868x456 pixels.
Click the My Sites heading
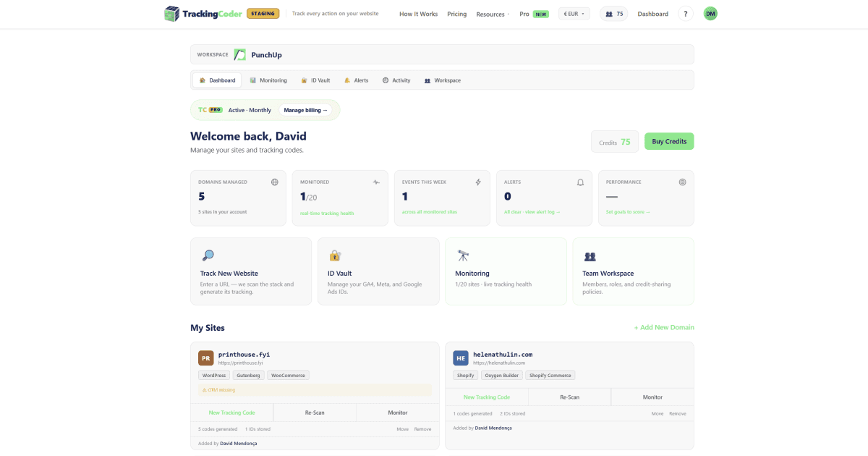click(208, 328)
